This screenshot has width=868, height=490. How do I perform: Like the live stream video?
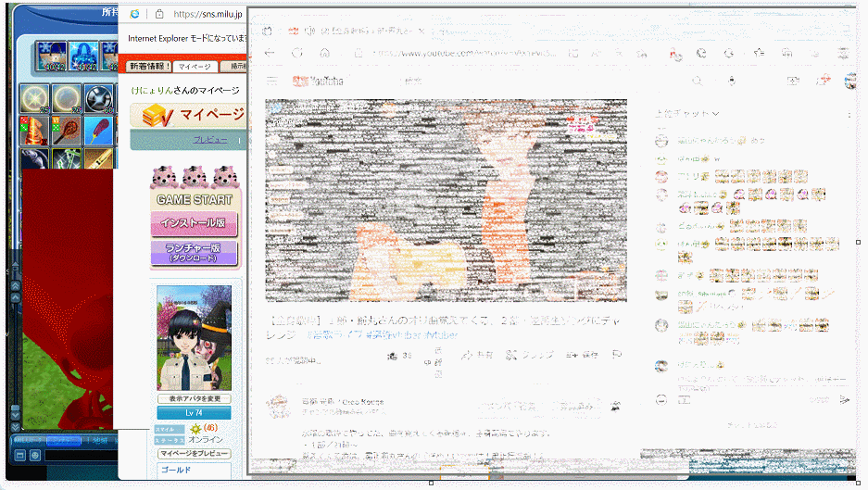pos(398,356)
